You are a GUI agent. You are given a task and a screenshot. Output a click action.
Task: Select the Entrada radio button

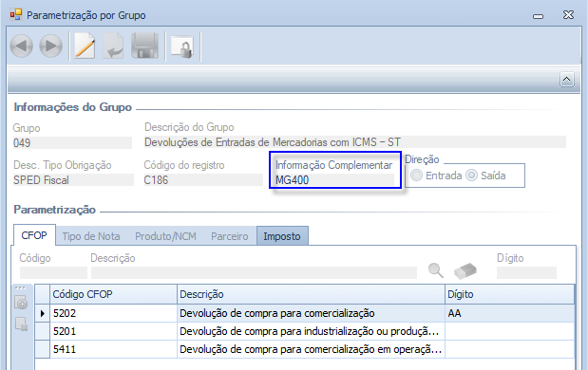pos(416,176)
